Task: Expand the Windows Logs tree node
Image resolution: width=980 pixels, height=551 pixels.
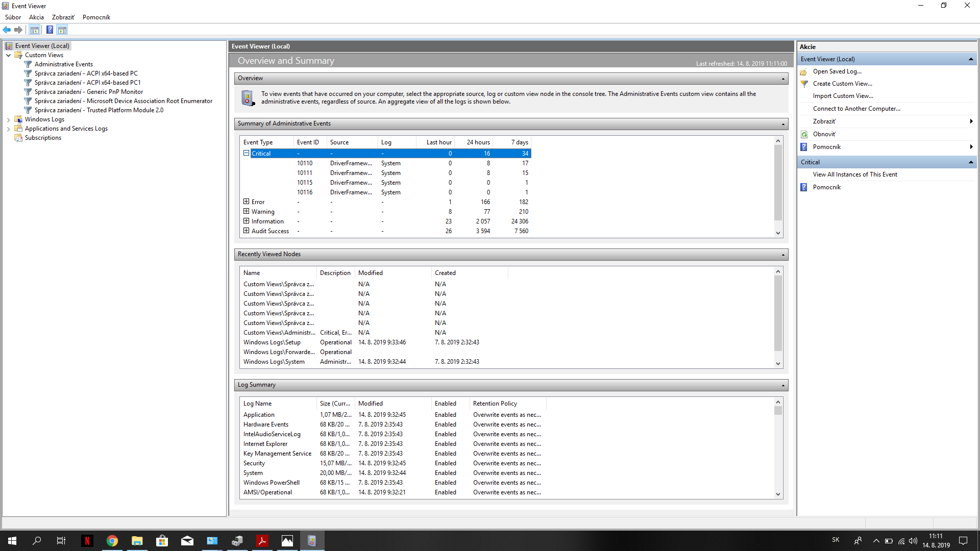Action: coord(8,119)
